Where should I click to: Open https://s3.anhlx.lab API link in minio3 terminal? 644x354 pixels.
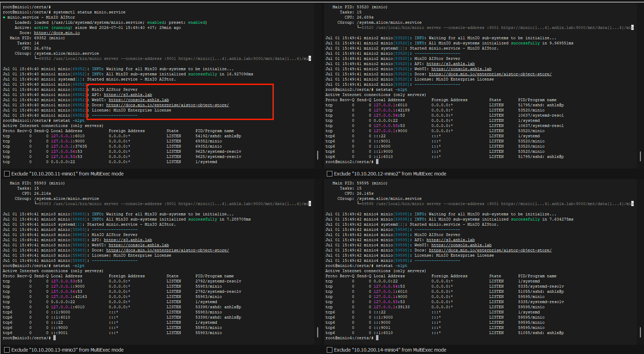pos(128,240)
